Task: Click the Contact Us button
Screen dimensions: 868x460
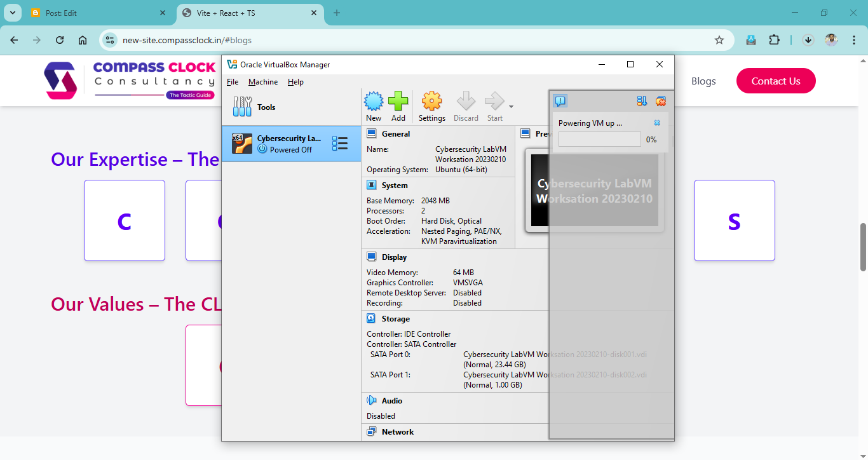Action: (776, 81)
